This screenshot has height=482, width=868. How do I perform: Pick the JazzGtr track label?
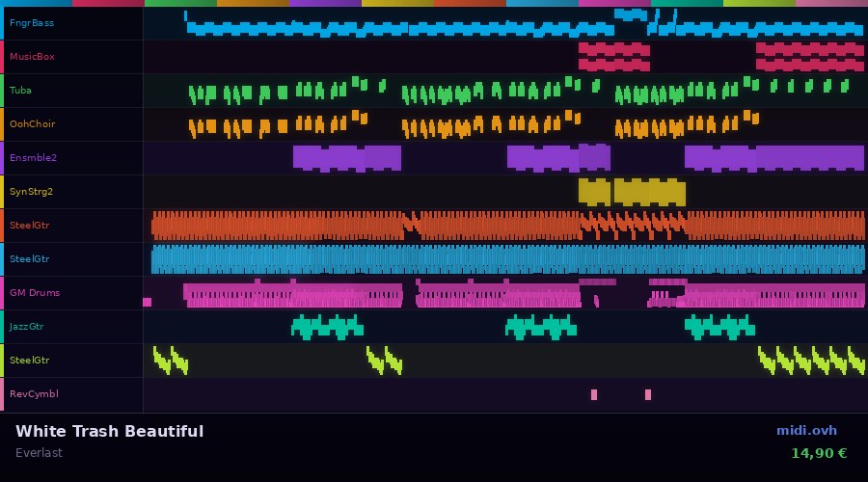[x=26, y=327]
